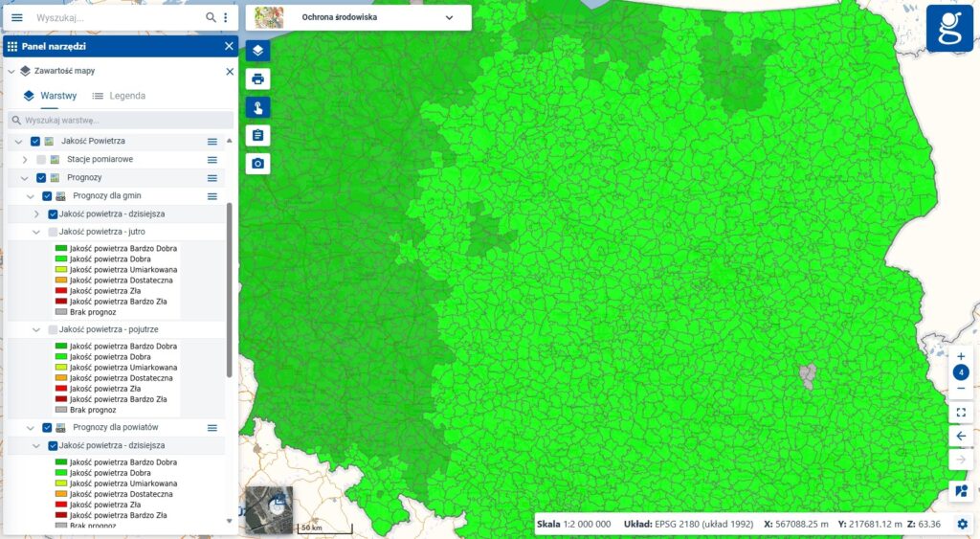Collapse the Prognozy group
This screenshot has height=539, width=980.
(25, 178)
